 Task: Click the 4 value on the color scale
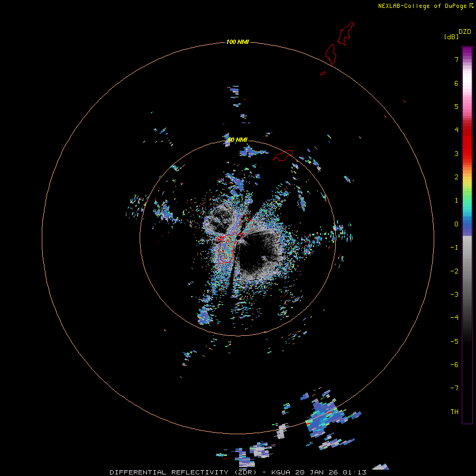456,130
